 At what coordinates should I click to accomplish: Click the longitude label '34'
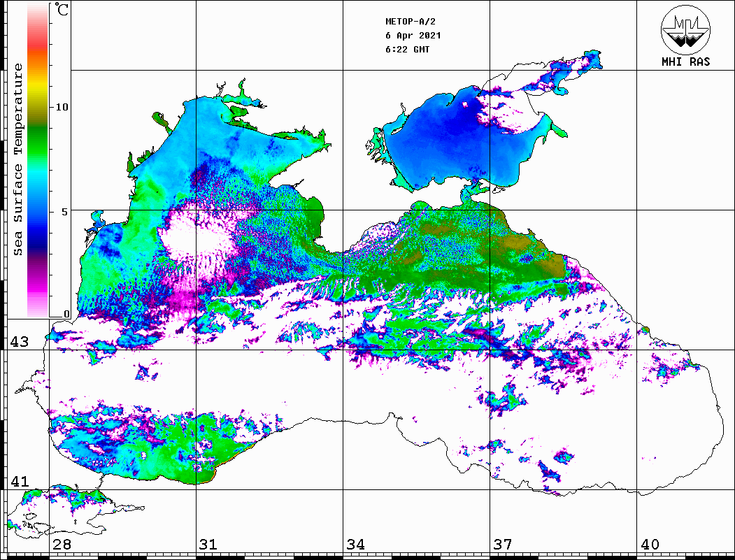[355, 544]
